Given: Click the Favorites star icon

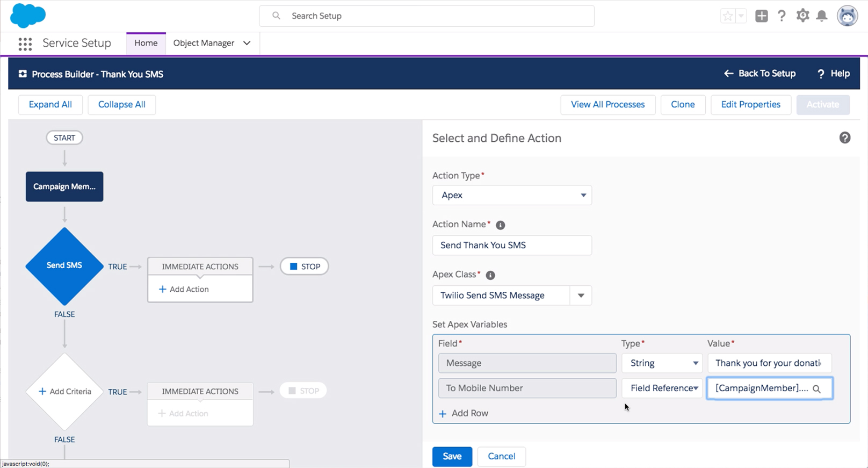Looking at the screenshot, I should [728, 16].
